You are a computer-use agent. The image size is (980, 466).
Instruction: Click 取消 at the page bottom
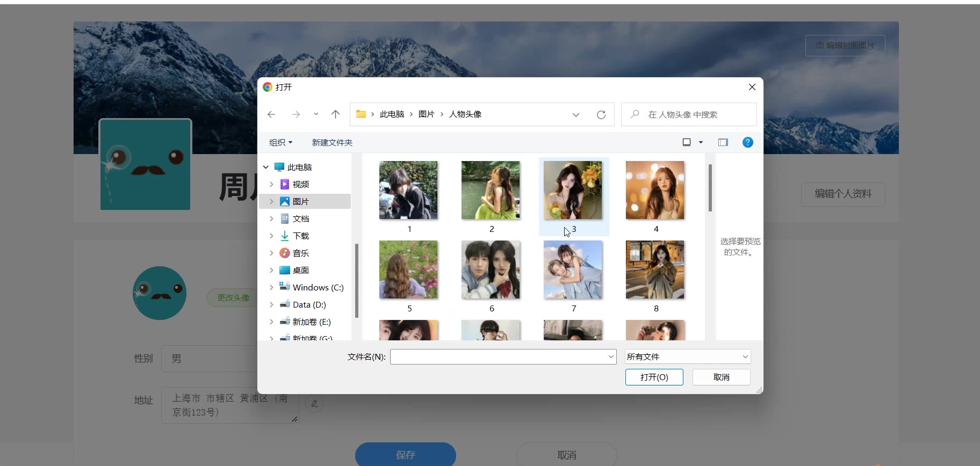click(567, 455)
